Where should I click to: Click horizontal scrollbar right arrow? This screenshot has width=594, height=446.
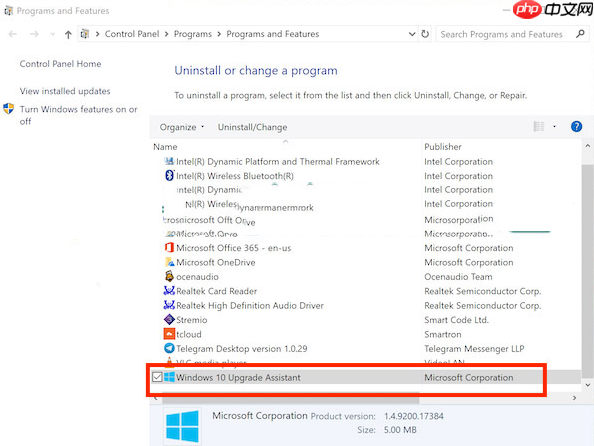coord(575,398)
